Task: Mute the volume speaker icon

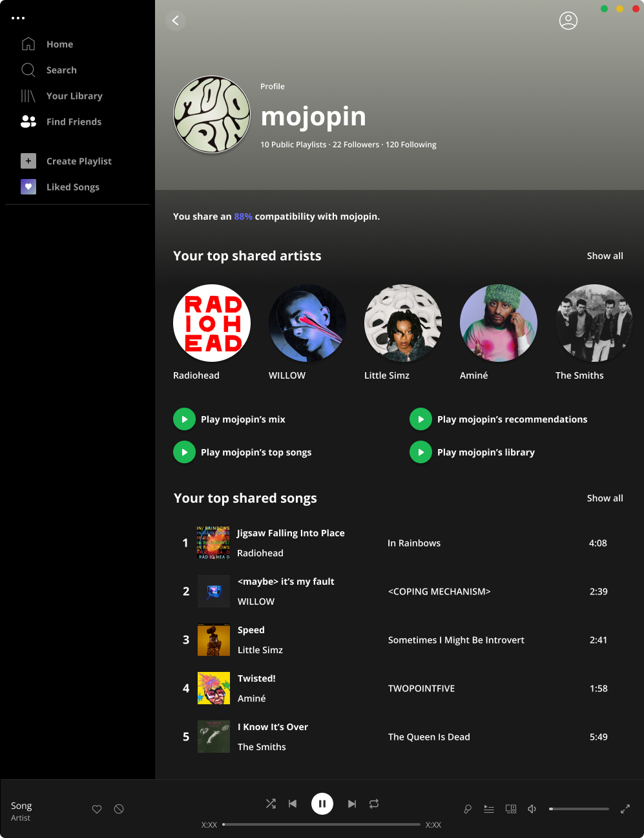Action: (x=532, y=809)
